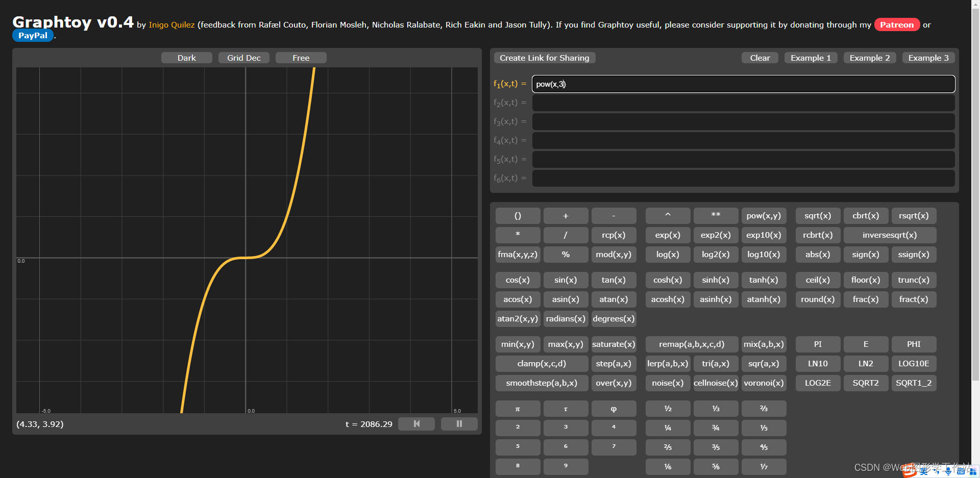Focus the f6(x,t) formula field
980x478 pixels.
(744, 179)
